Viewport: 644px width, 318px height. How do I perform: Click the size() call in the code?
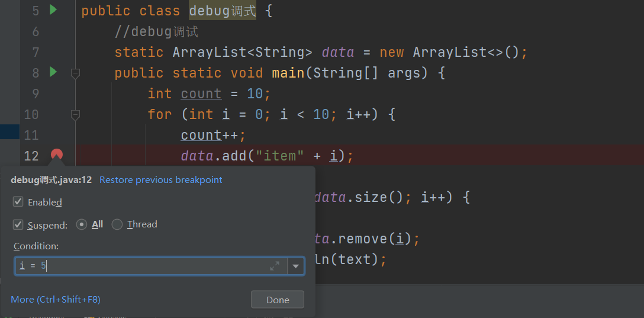(x=379, y=198)
